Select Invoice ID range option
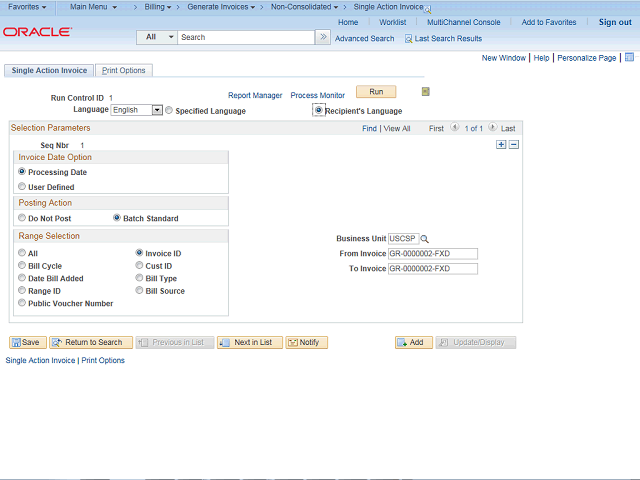The height and width of the screenshot is (480, 640). coord(139,253)
